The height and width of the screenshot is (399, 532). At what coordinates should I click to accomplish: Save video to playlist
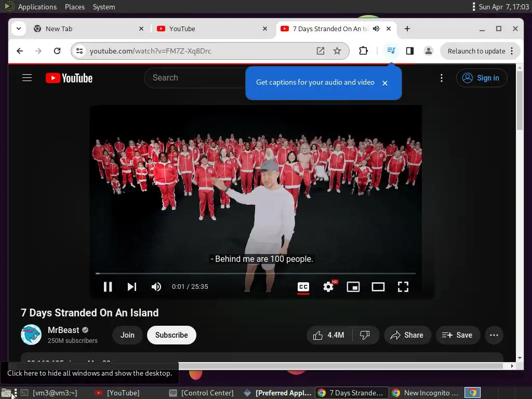coord(458,335)
